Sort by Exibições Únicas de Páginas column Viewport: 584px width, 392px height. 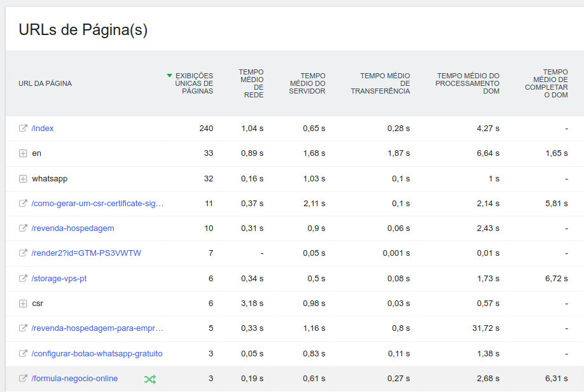(194, 83)
